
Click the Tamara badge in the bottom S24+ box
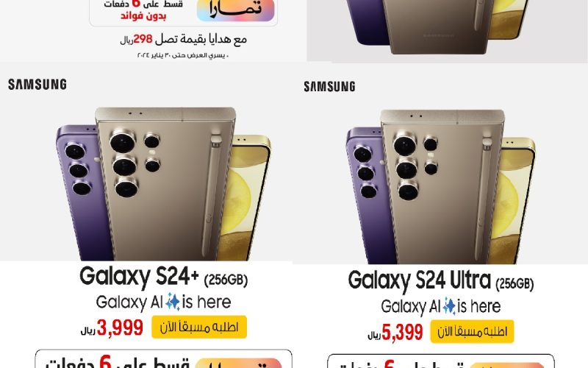tap(238, 364)
